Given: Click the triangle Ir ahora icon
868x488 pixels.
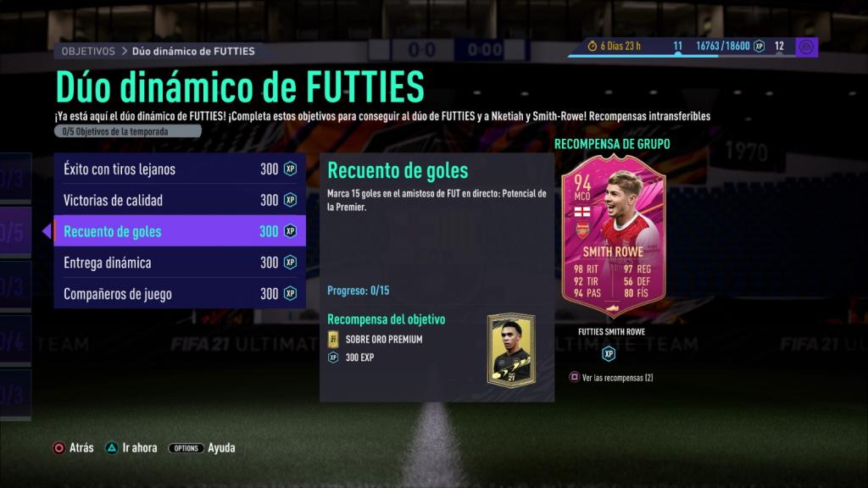Looking at the screenshot, I should [x=112, y=447].
